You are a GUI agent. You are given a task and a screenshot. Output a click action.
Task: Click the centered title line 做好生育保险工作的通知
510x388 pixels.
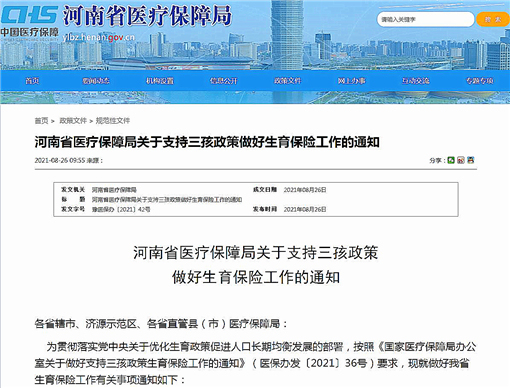click(x=256, y=277)
